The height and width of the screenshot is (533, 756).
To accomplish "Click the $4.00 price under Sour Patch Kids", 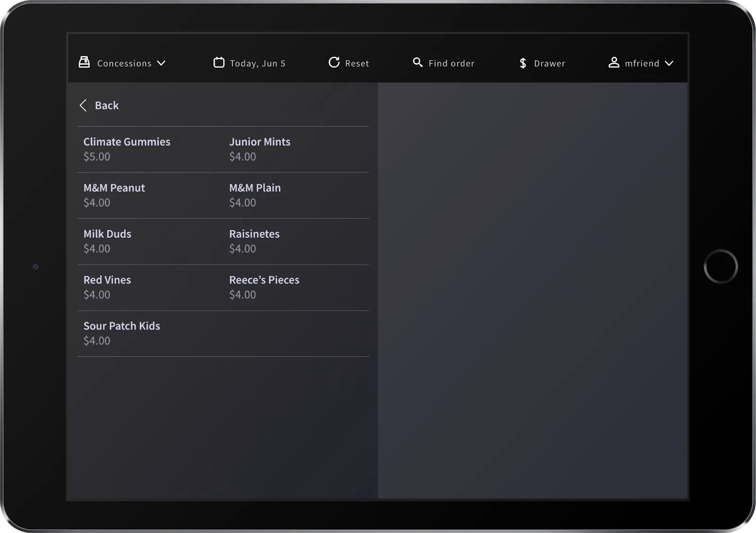I will coord(97,341).
